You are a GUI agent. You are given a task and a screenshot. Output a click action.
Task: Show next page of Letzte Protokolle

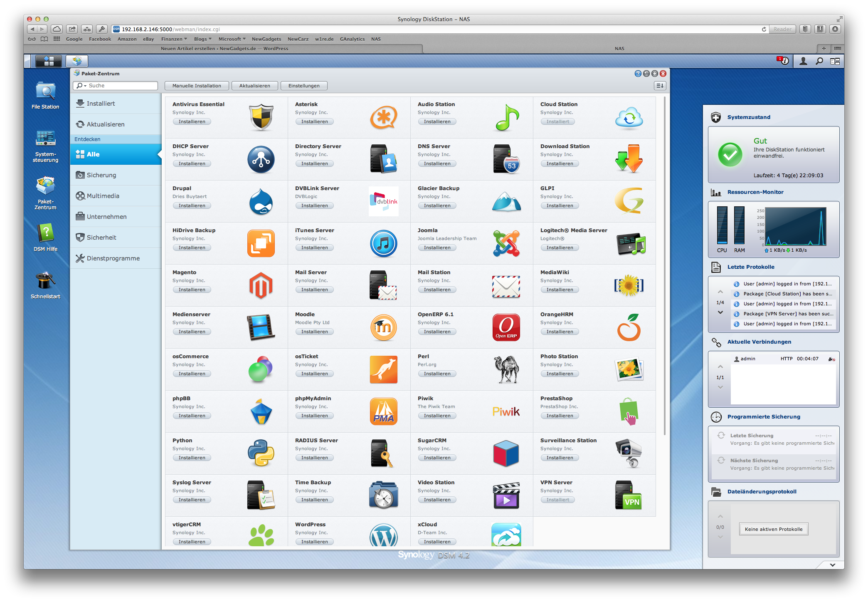[720, 312]
